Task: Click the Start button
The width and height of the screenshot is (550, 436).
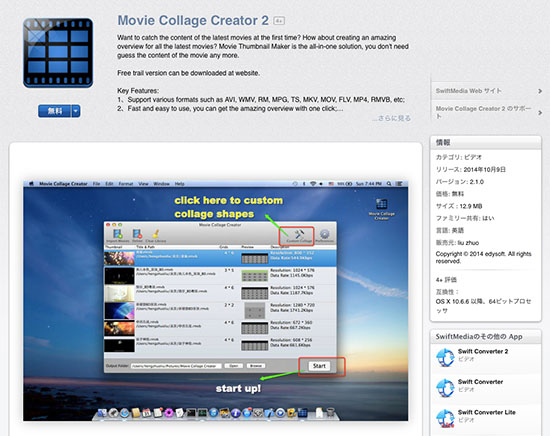Action: click(319, 366)
